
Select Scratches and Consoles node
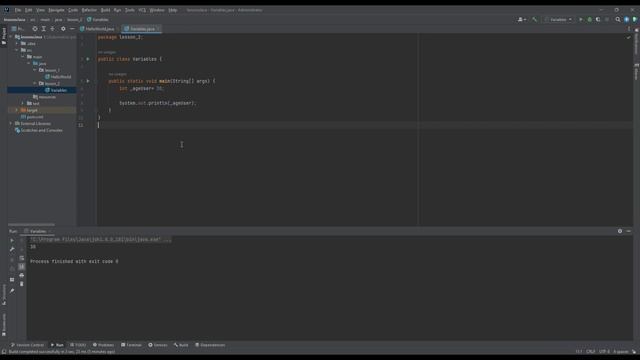coord(38,130)
